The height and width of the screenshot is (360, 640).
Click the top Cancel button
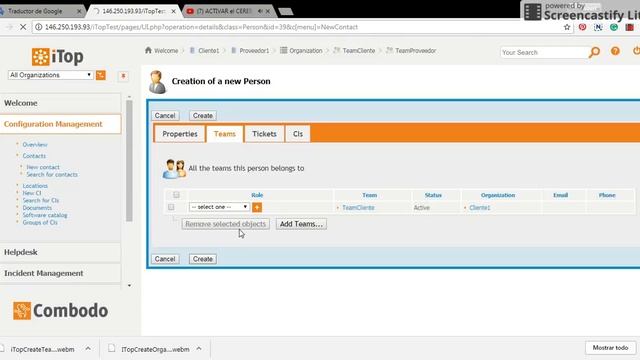(165, 116)
